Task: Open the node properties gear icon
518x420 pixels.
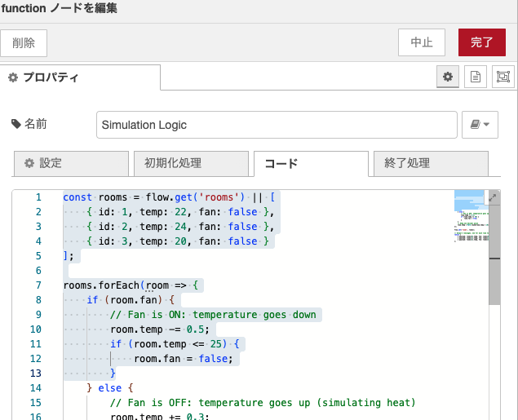Action: click(x=447, y=77)
